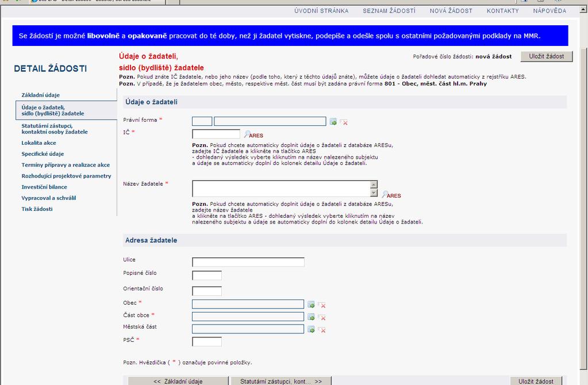This screenshot has height=385, width=588.
Task: Focus the Městská část input field
Action: pyautogui.click(x=248, y=329)
